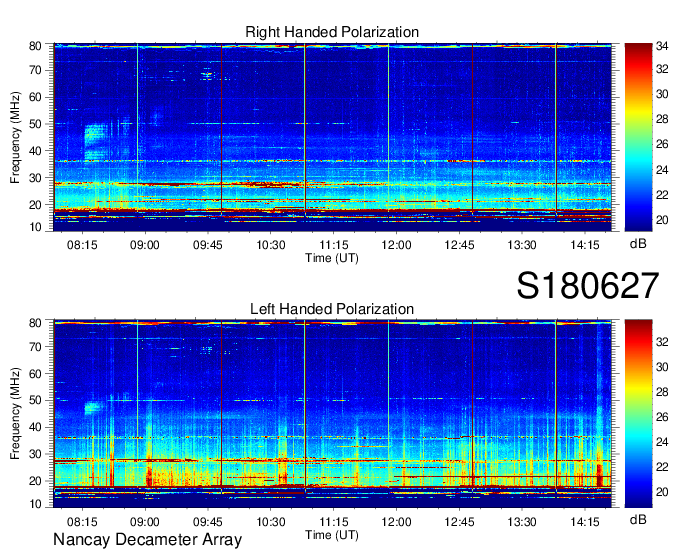Click Frequency (MHz) label of left-handed plot

click(15, 414)
